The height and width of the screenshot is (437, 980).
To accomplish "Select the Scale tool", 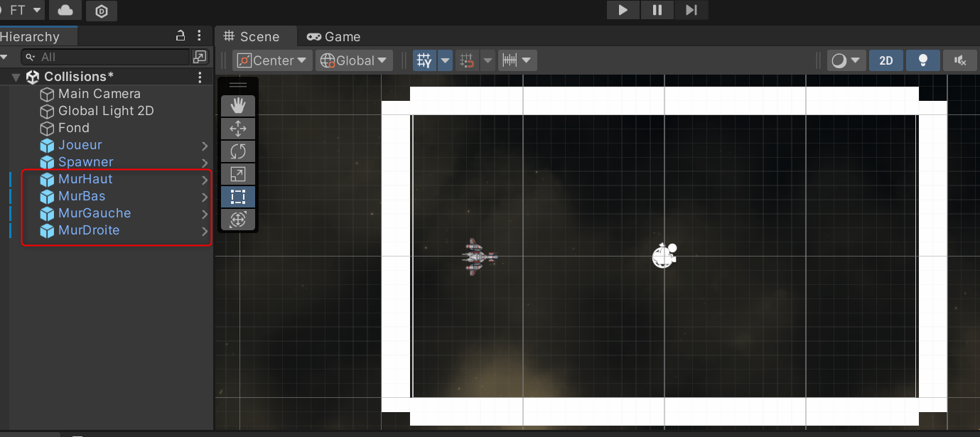I will coord(238,174).
